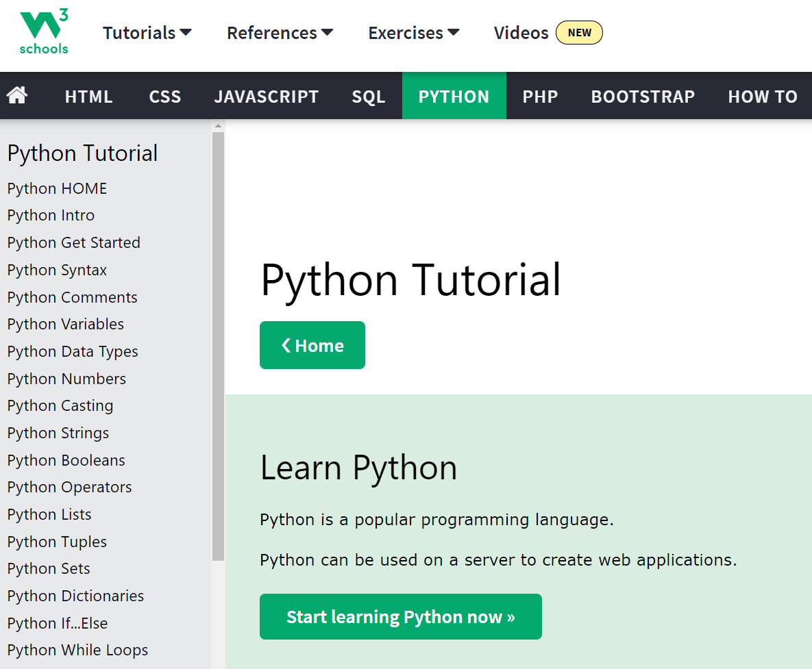
Task: Open Python Data Types
Action: 73,352
